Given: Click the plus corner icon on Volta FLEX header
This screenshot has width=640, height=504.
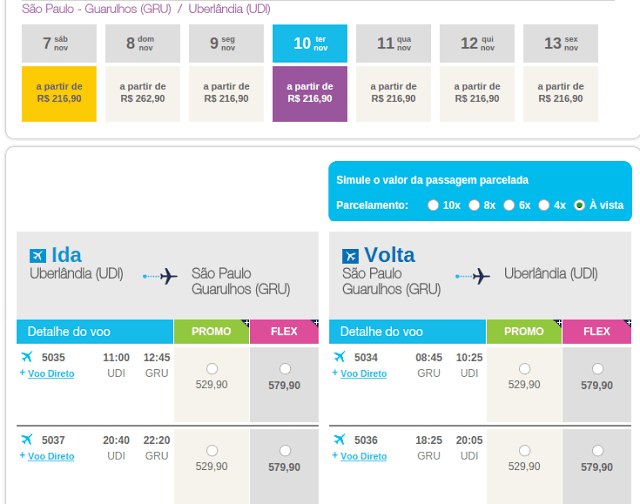Looking at the screenshot, I should point(627,323).
